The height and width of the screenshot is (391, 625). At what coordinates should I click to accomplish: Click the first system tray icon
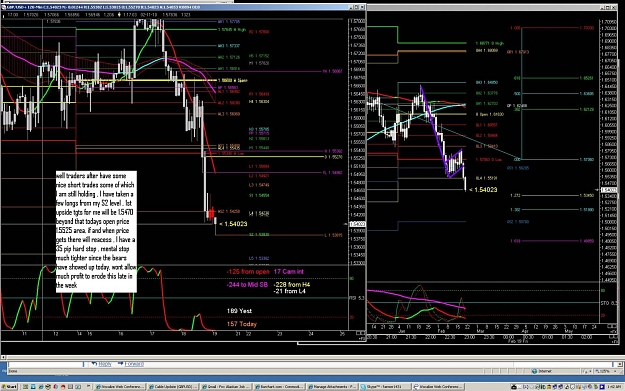tap(514, 387)
